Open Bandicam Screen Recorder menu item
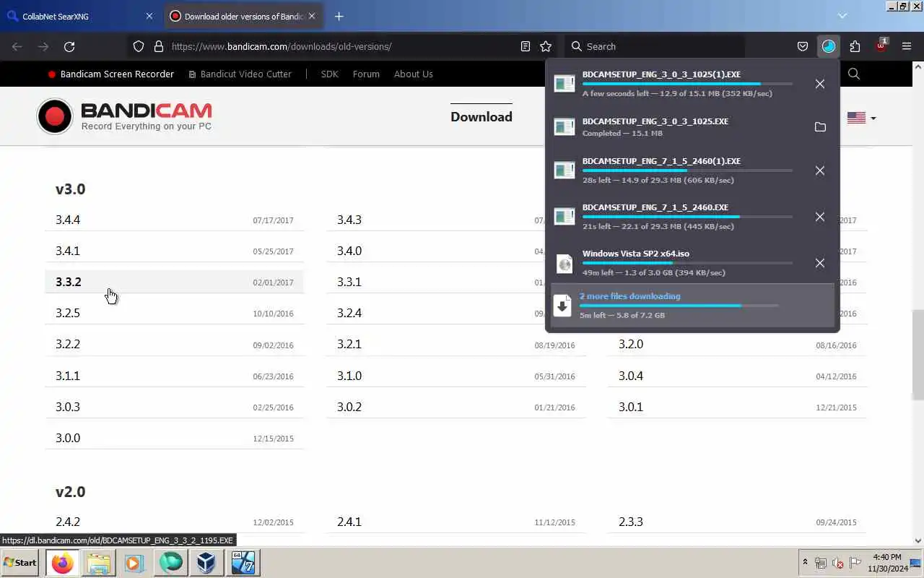Image resolution: width=924 pixels, height=578 pixels. coord(110,74)
